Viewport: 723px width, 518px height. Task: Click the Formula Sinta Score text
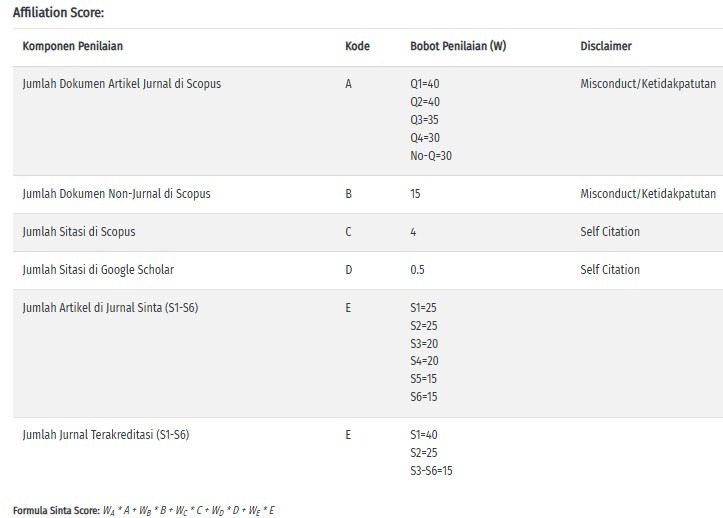(x=143, y=510)
